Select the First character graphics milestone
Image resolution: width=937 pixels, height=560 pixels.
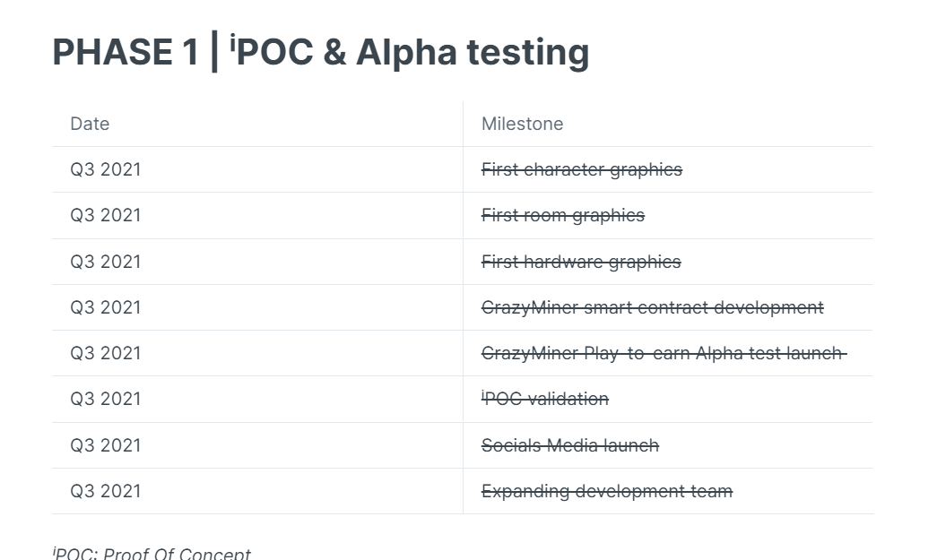pyautogui.click(x=581, y=169)
